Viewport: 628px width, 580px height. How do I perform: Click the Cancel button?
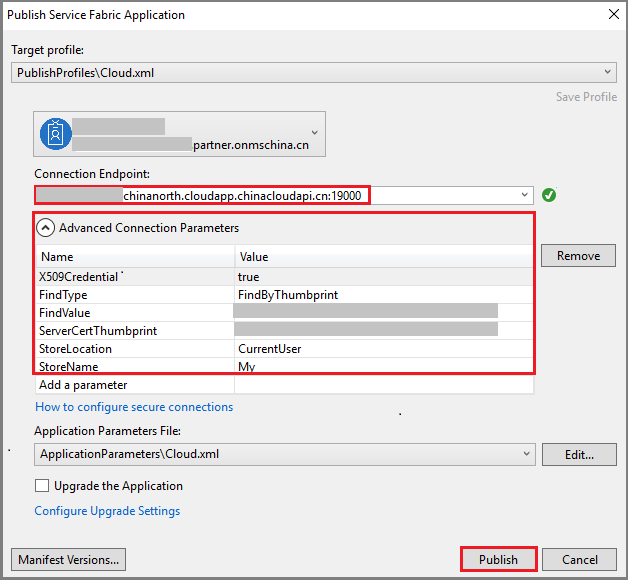(x=579, y=559)
